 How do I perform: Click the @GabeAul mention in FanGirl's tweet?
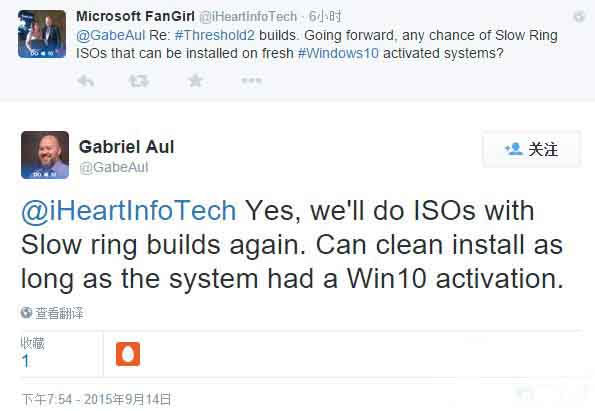(x=110, y=35)
